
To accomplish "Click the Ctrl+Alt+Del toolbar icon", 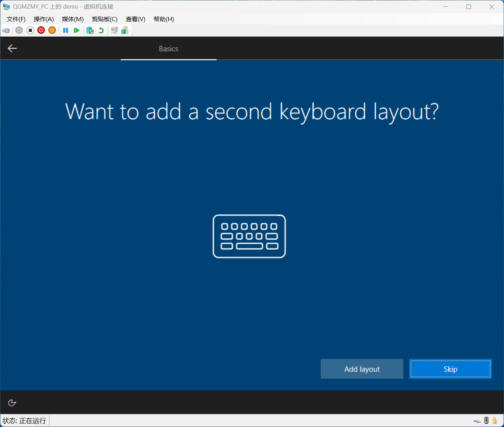I will pyautogui.click(x=6, y=30).
